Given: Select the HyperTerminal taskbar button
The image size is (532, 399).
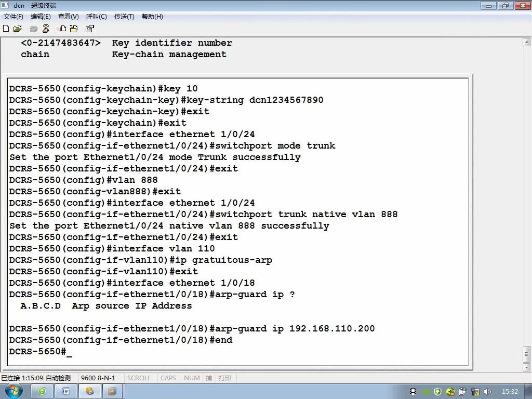Looking at the screenshot, I should pyautogui.click(x=89, y=392).
